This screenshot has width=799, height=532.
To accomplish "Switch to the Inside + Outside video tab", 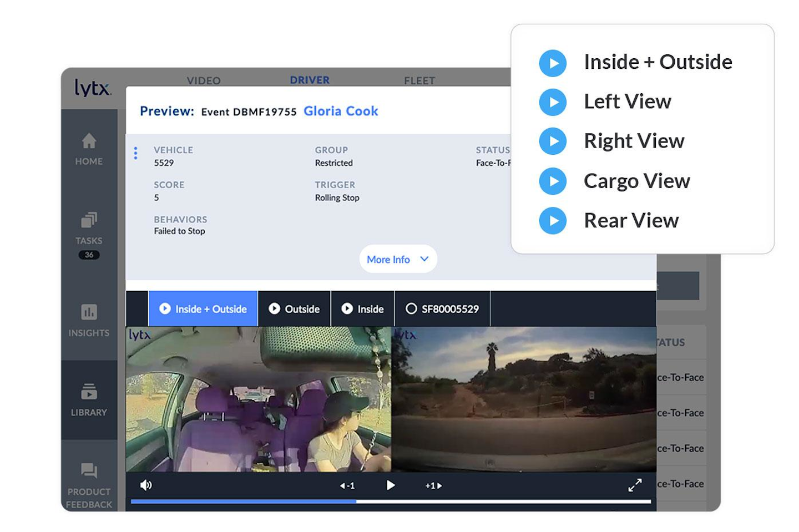I will click(203, 309).
